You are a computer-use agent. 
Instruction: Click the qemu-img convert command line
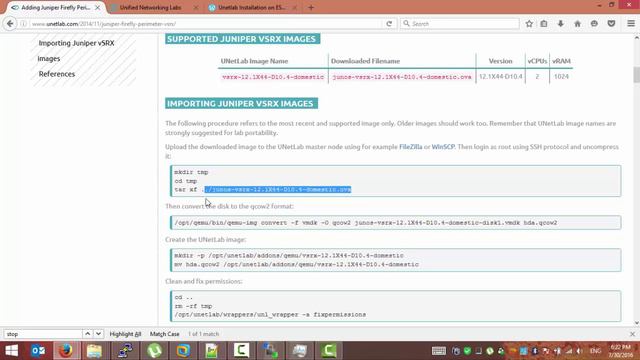click(x=366, y=222)
